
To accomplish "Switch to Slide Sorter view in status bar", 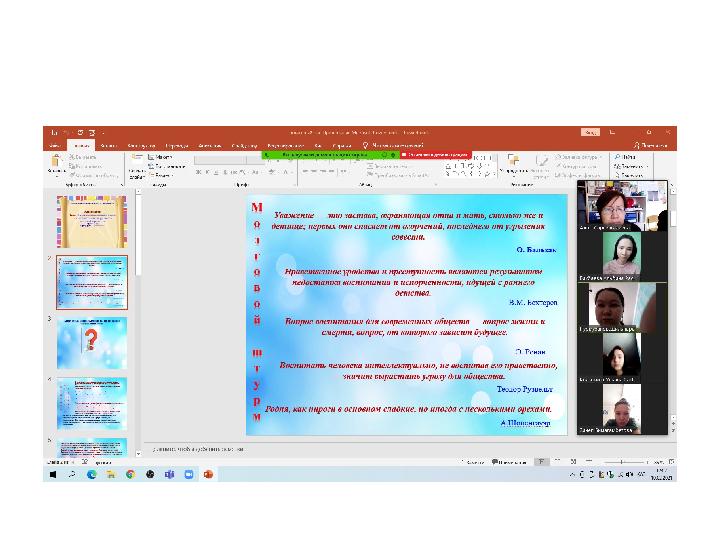I will (557, 461).
